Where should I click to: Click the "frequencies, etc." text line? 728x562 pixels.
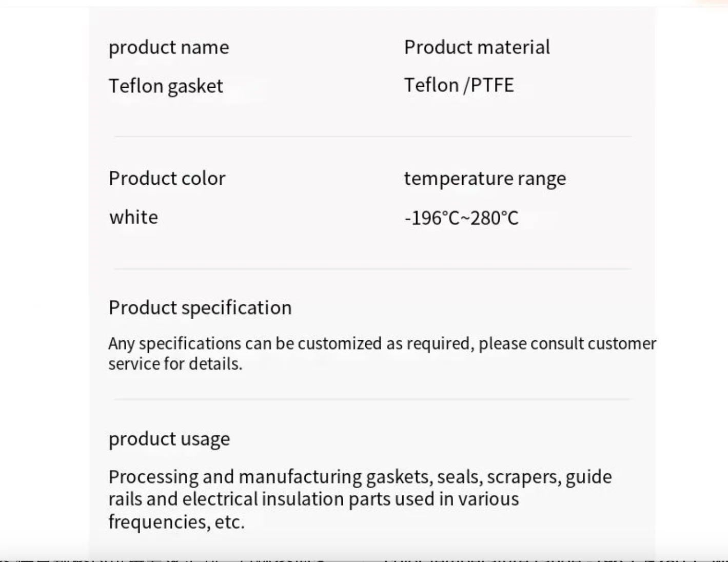point(176,522)
